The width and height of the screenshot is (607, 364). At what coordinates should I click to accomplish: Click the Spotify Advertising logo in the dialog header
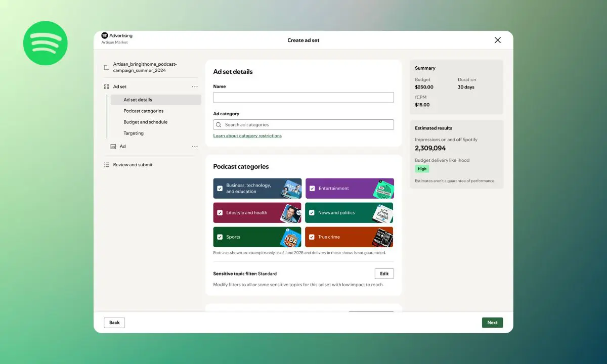(x=117, y=36)
